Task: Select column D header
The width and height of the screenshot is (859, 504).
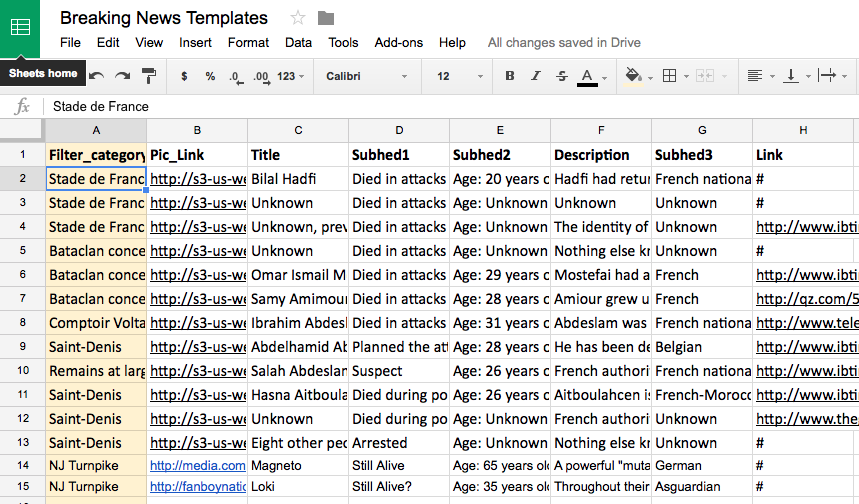Action: point(399,130)
